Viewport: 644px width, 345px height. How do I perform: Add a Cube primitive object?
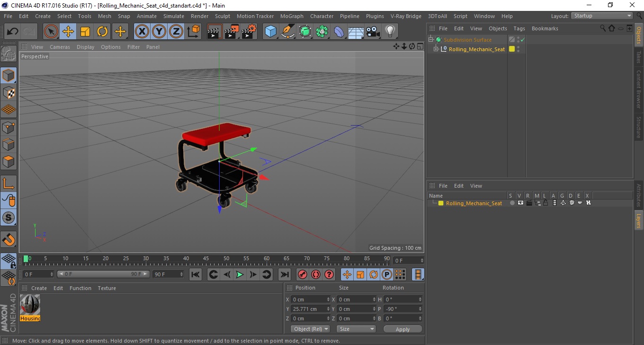pos(271,32)
